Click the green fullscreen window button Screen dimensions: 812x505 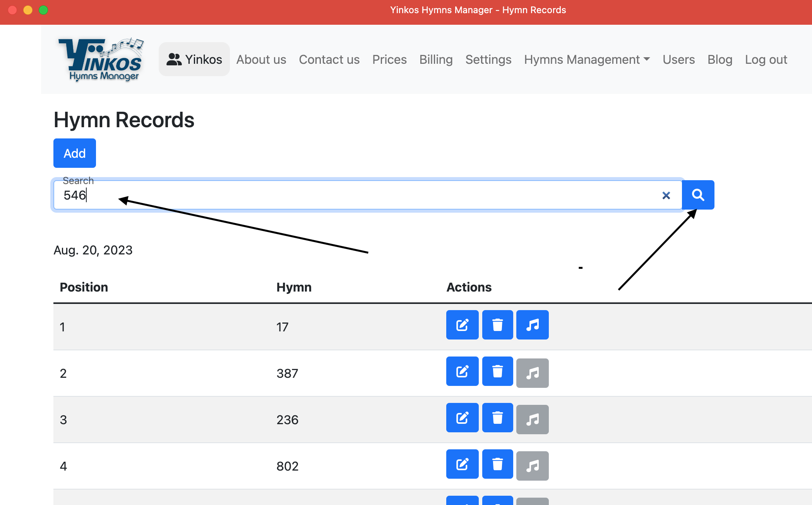tap(43, 10)
